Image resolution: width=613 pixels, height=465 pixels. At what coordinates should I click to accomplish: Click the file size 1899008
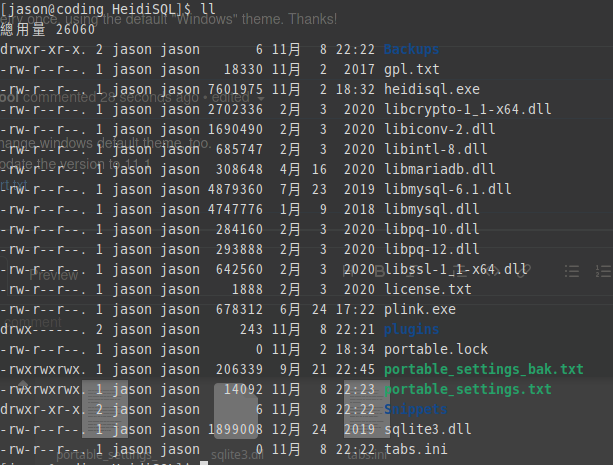235,429
